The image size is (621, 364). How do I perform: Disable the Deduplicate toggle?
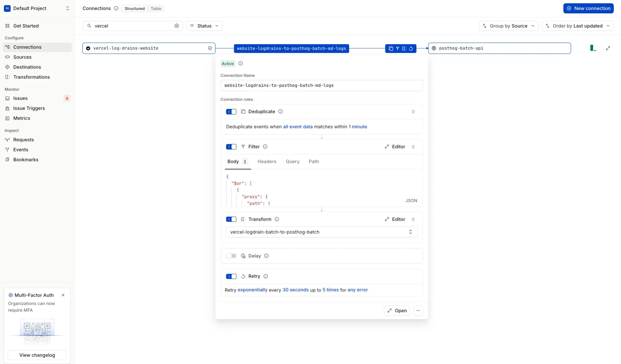click(231, 111)
